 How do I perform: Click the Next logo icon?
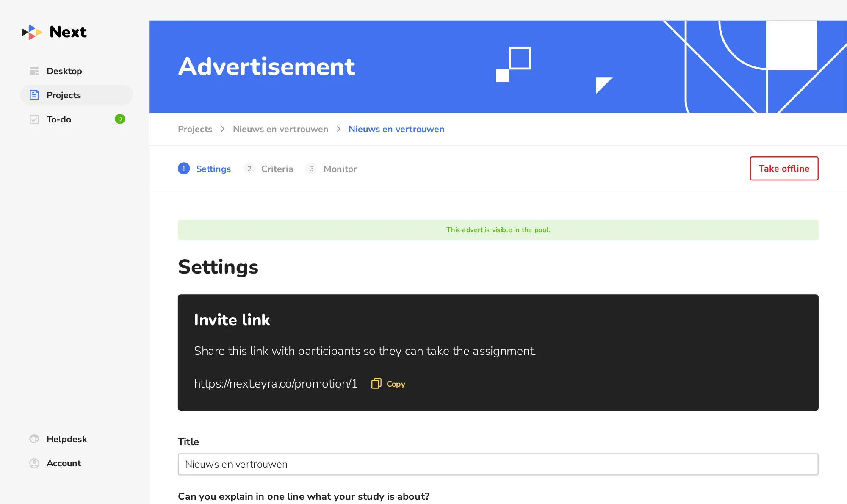[x=32, y=32]
